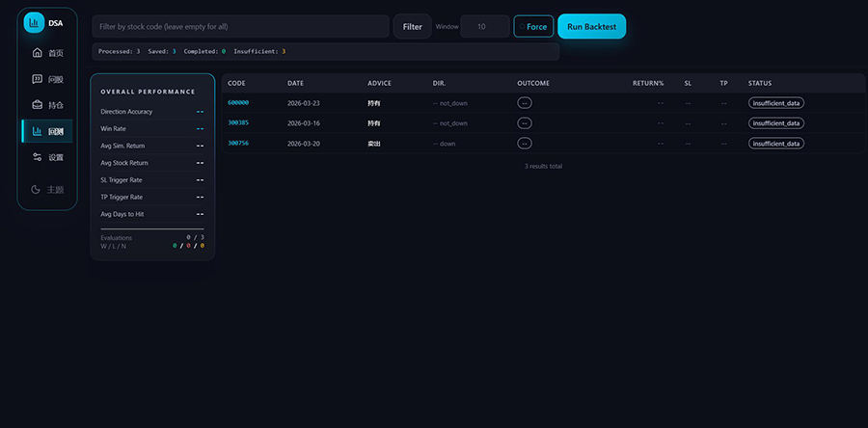Image resolution: width=868 pixels, height=428 pixels.
Task: Open stock code 300756 link
Action: [238, 144]
